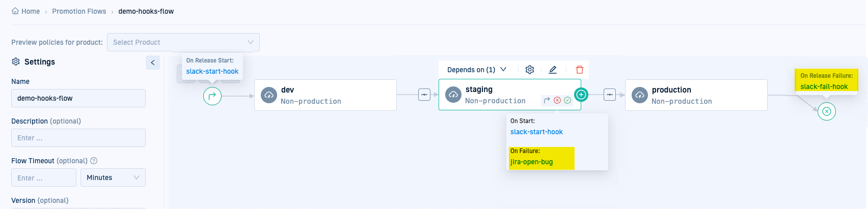This screenshot has height=209, width=868.
Task: Go to Promotion Flows breadcrumb
Action: click(x=79, y=11)
